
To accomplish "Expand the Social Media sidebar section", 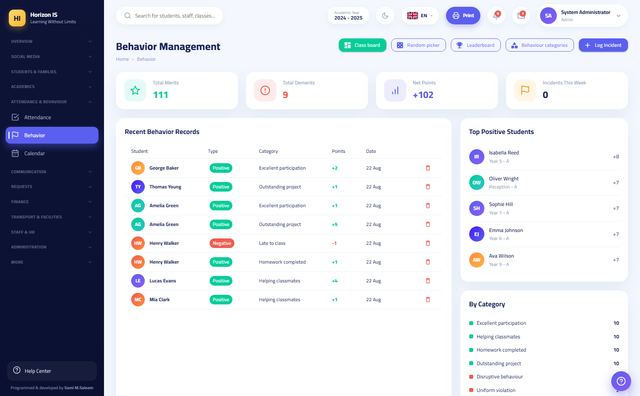I will pyautogui.click(x=51, y=56).
